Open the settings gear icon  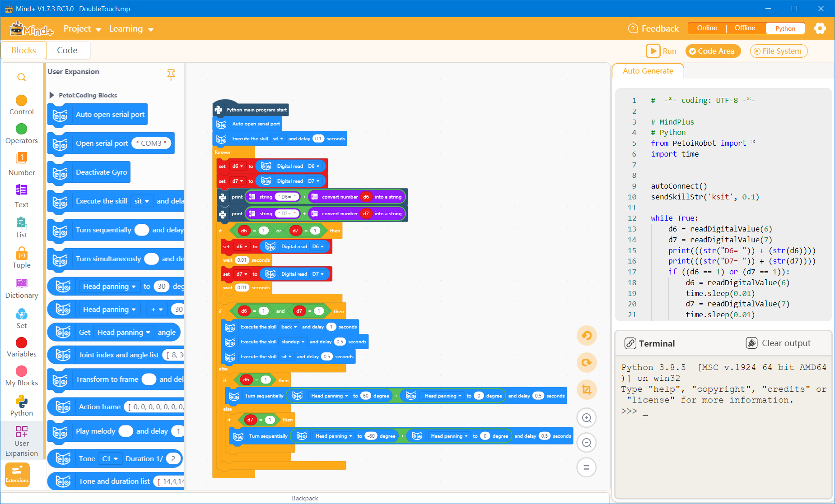[x=820, y=28]
